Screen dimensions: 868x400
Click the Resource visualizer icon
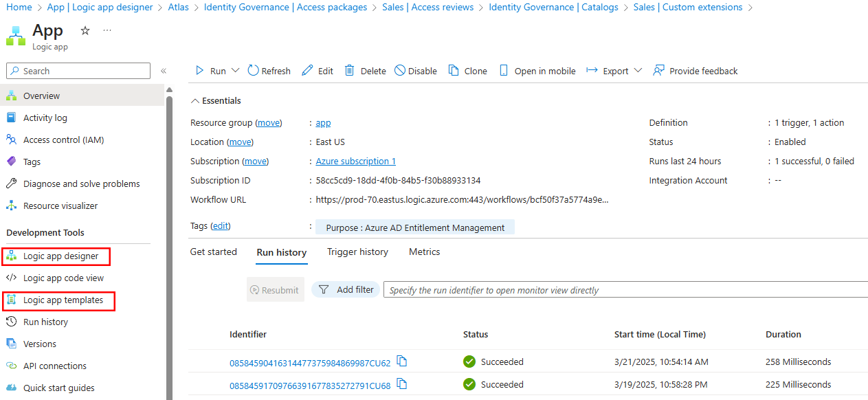11,205
